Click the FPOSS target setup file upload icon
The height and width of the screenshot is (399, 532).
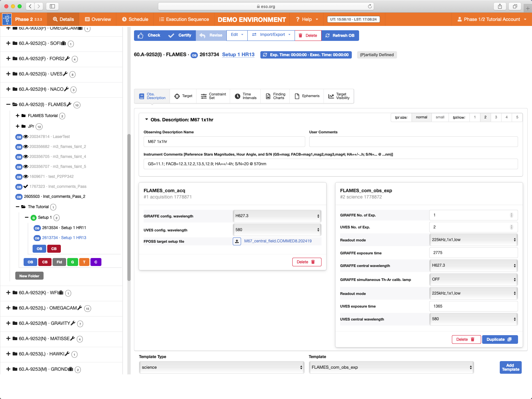237,241
